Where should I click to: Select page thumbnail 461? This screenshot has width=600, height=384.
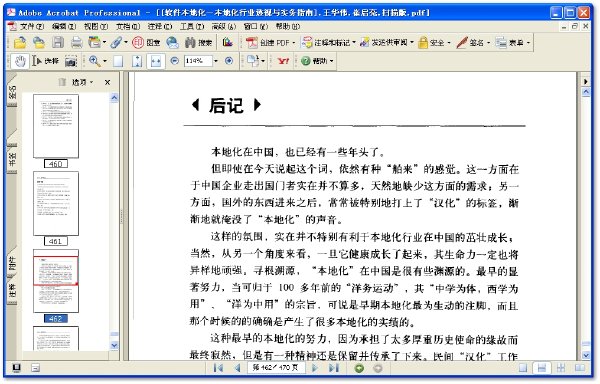(56, 203)
